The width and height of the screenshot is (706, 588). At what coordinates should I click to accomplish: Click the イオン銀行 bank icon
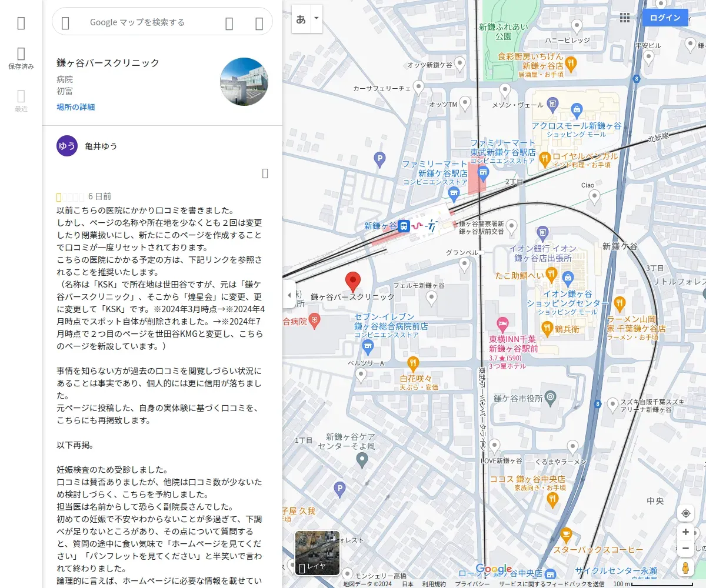tap(542, 232)
